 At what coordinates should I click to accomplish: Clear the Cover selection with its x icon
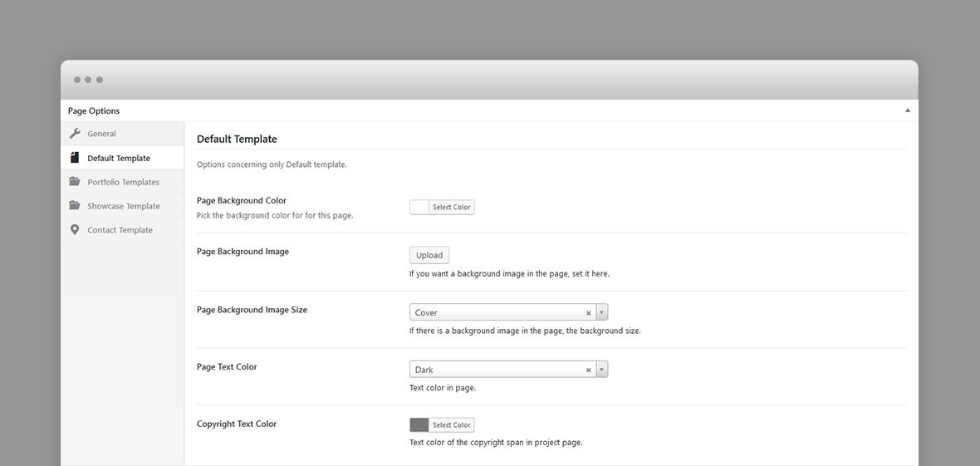click(x=588, y=313)
